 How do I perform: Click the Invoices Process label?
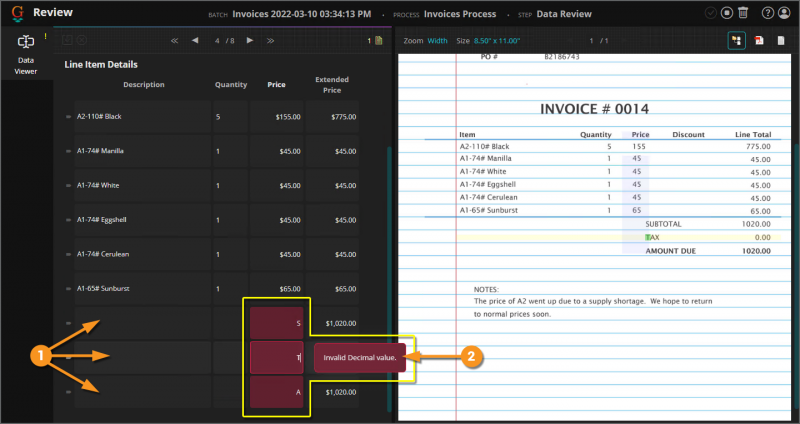pos(460,14)
